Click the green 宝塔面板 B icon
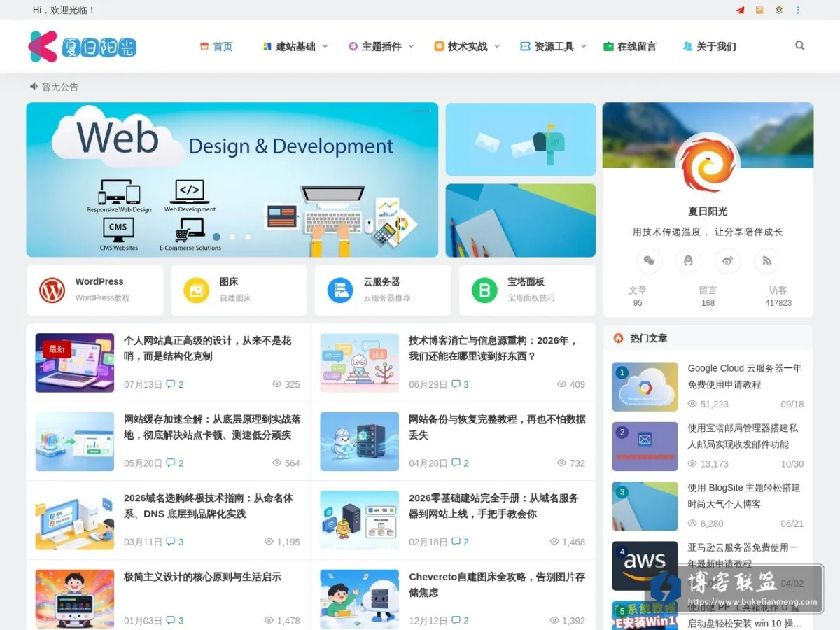 click(x=484, y=290)
